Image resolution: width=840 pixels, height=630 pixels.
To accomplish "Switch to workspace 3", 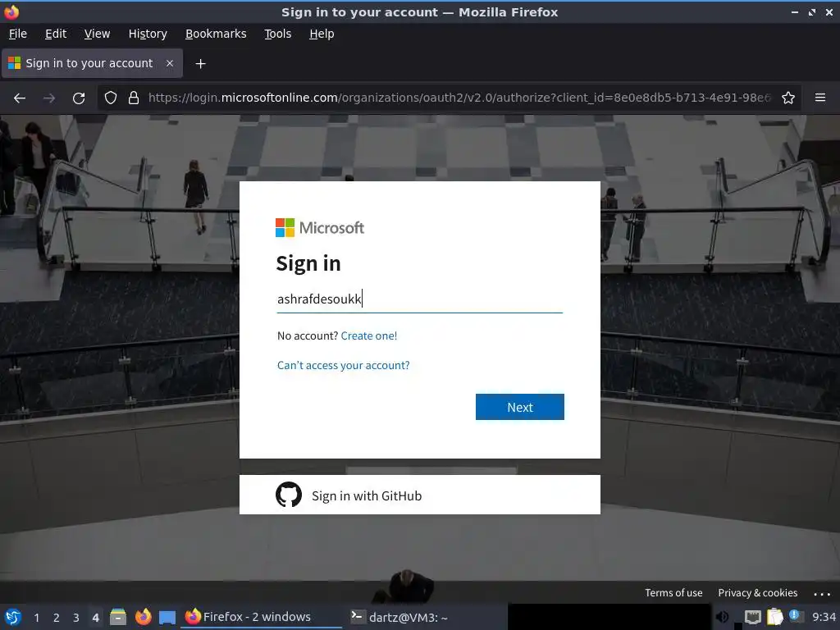I will coord(76,618).
